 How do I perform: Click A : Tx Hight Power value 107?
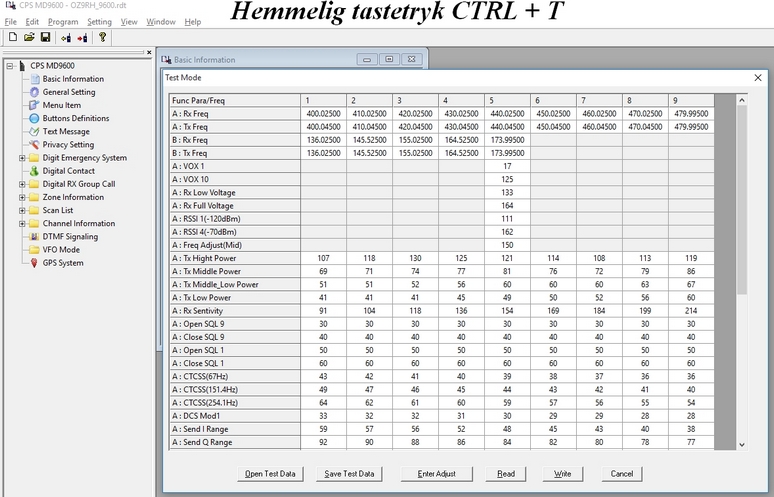pyautogui.click(x=323, y=258)
